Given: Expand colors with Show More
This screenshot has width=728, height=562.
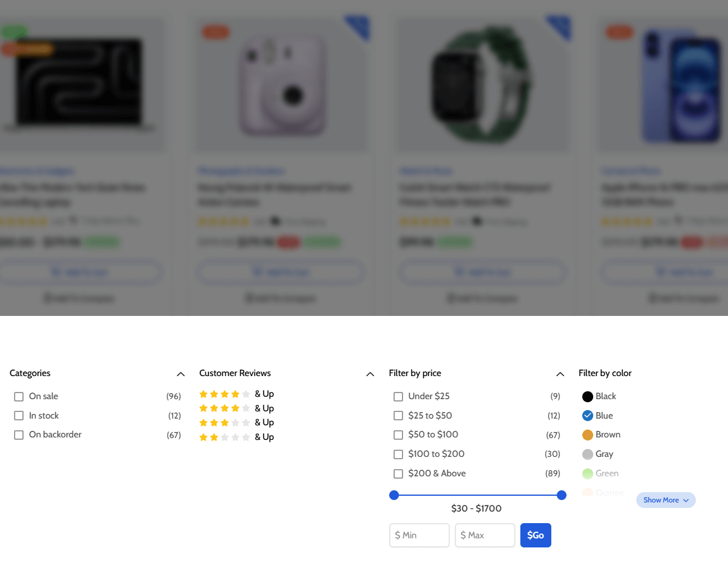Looking at the screenshot, I should click(665, 500).
